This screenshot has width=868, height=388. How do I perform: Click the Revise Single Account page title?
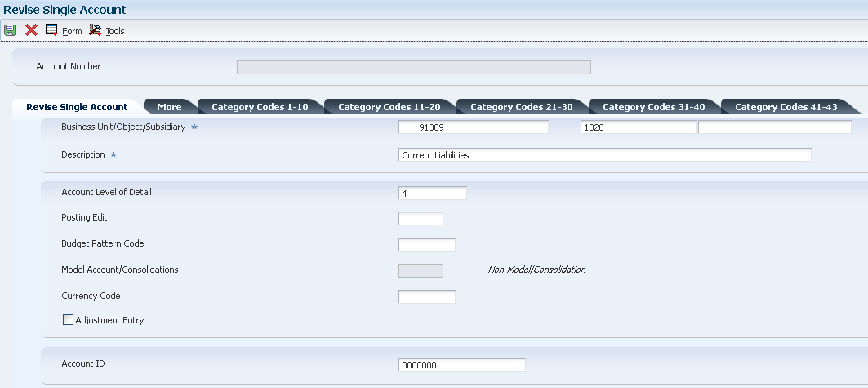coord(65,10)
